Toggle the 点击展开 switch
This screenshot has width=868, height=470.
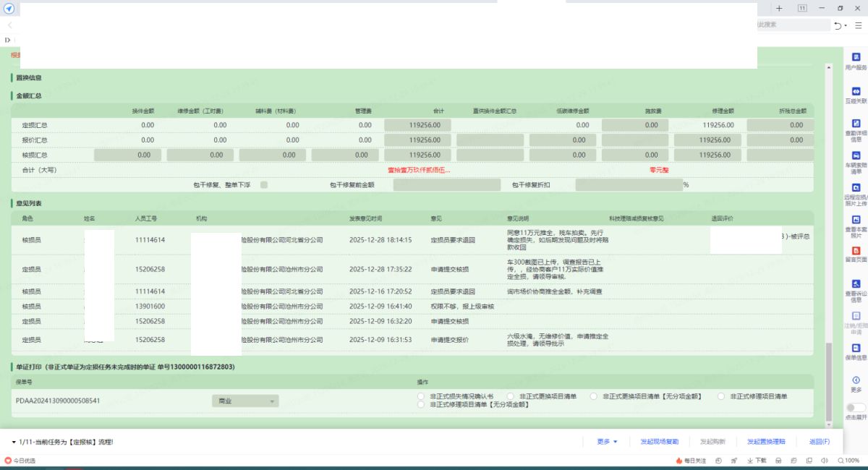click(x=856, y=408)
